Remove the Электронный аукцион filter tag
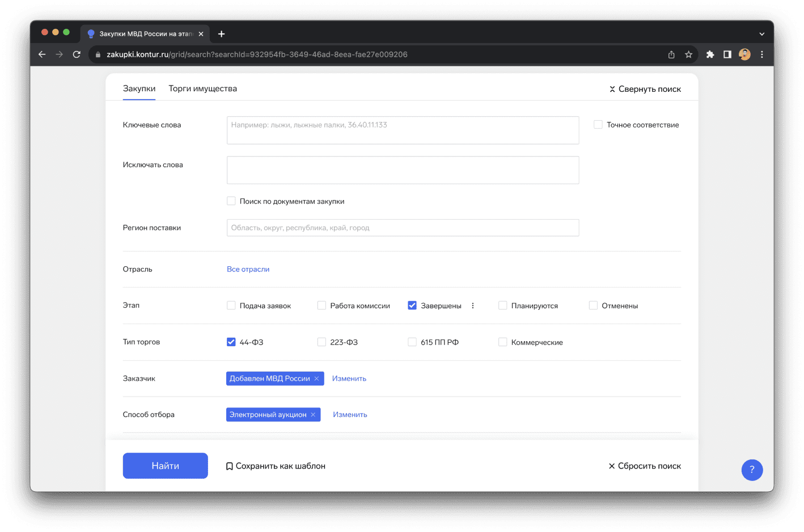 313,415
